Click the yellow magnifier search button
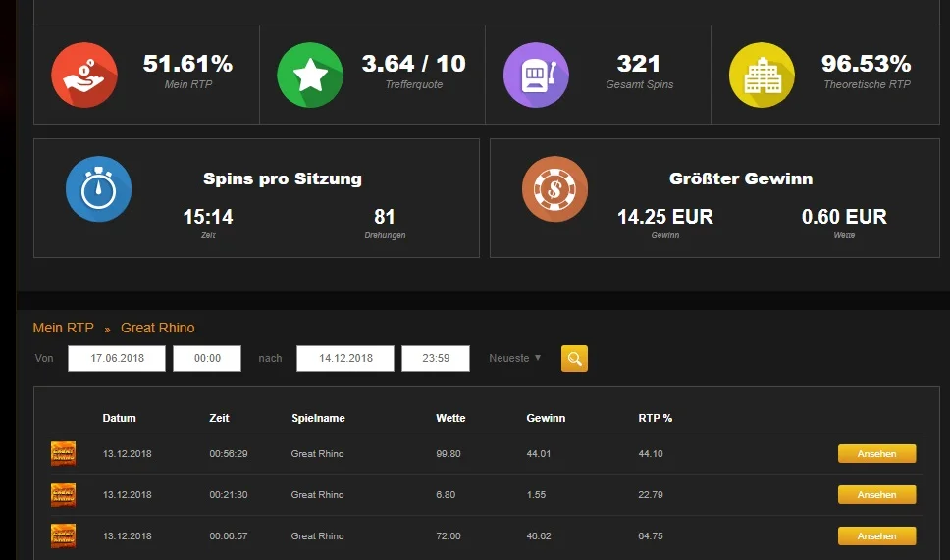 coord(574,358)
